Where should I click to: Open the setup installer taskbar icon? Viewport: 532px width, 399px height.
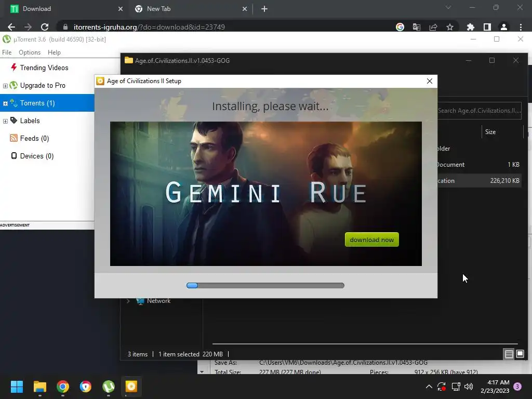pos(131,387)
